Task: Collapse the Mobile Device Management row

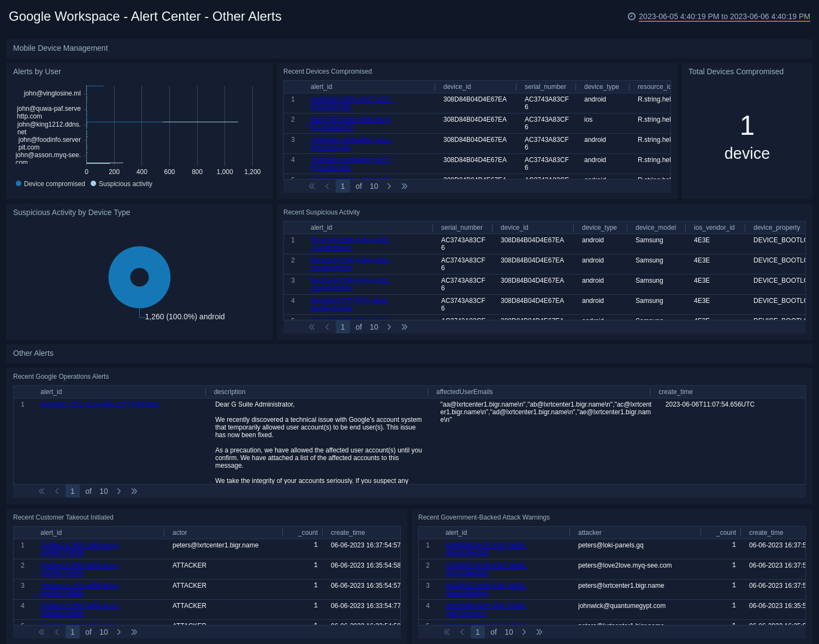Action: click(x=61, y=48)
